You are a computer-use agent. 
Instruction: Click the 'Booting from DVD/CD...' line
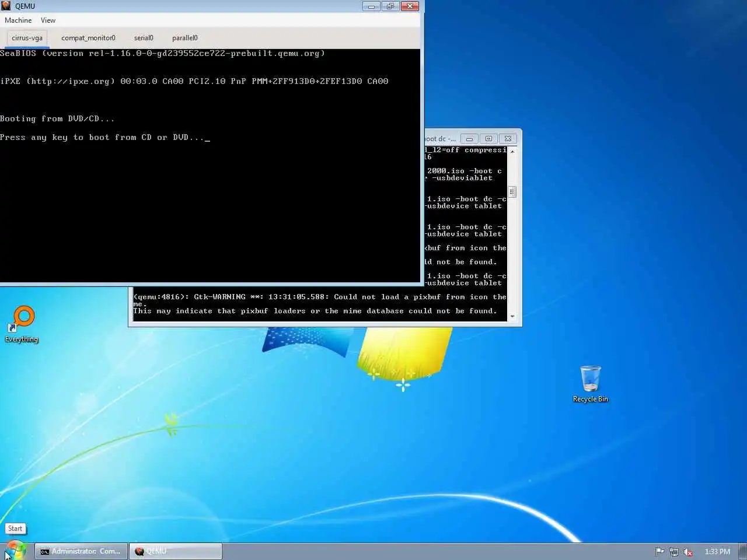coord(57,118)
